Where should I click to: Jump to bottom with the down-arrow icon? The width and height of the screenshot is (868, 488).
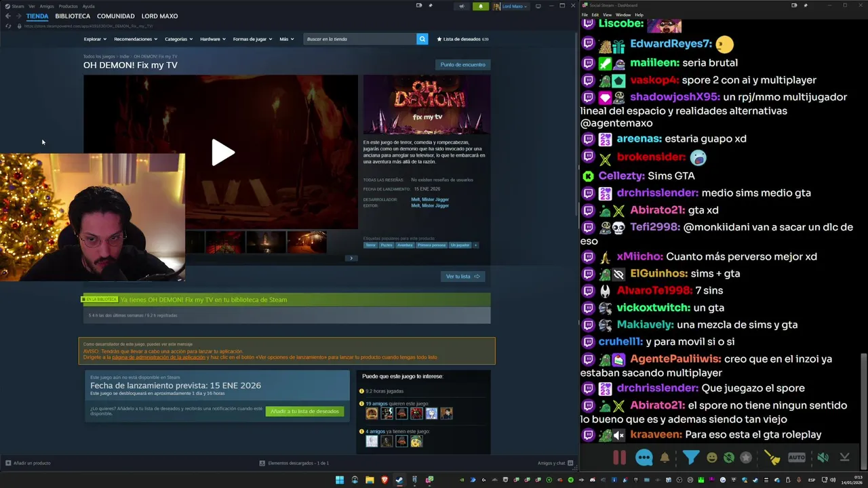coord(844,457)
